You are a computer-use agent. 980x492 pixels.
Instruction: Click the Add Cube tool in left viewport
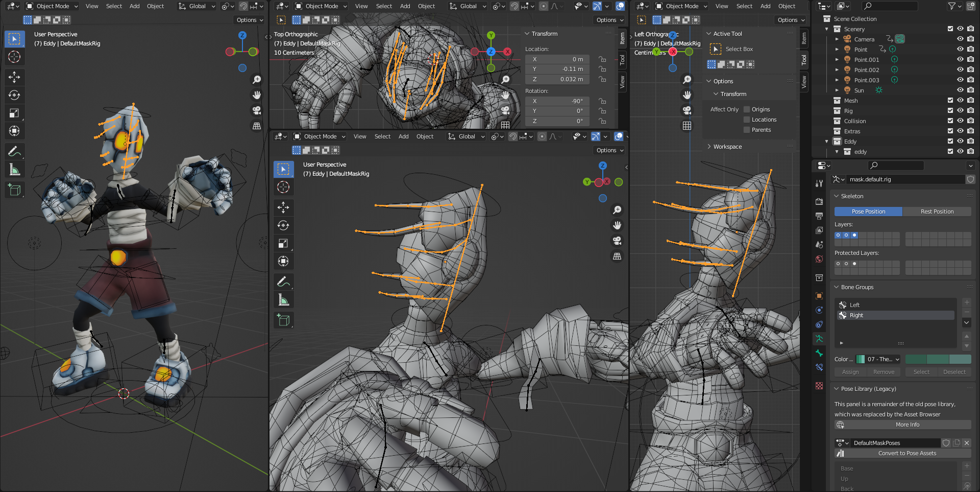(x=14, y=190)
